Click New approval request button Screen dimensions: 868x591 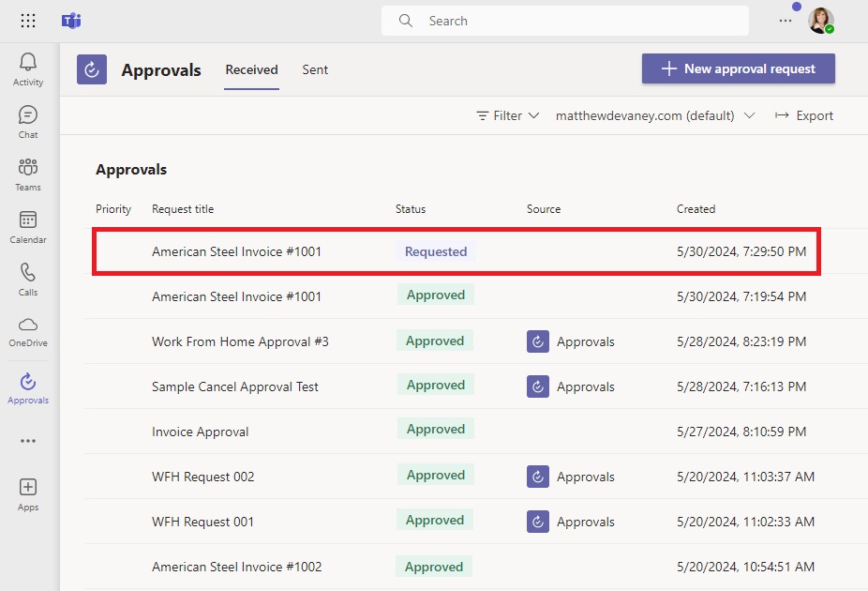point(739,68)
